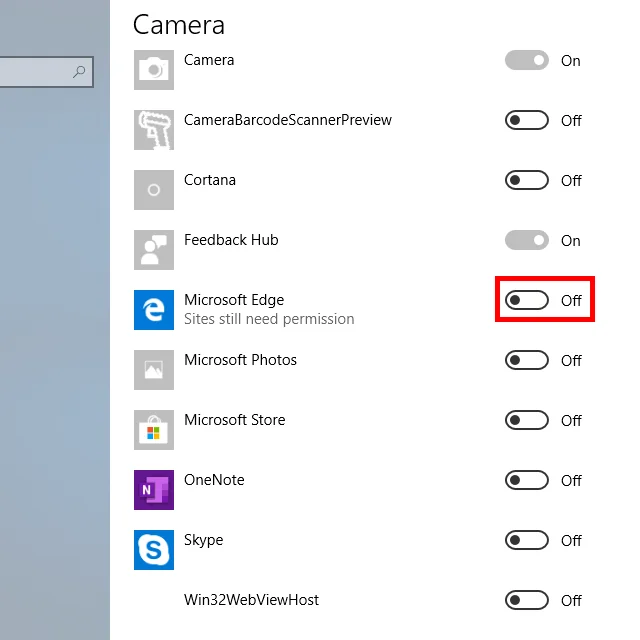
Task: Toggle CameraBarcodeScannerPreview camera access on
Action: (x=527, y=120)
